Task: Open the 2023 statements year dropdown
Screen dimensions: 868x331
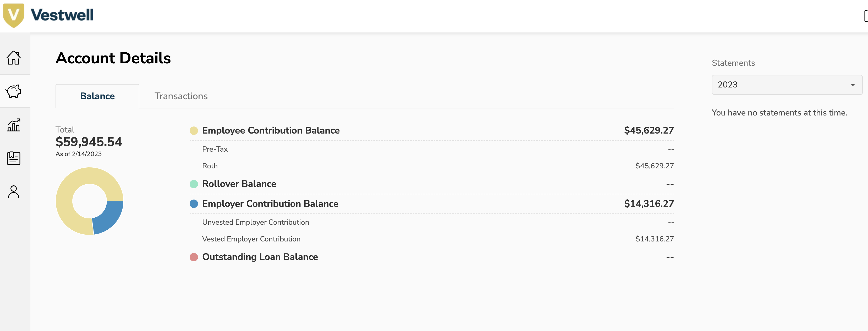Action: tap(787, 85)
